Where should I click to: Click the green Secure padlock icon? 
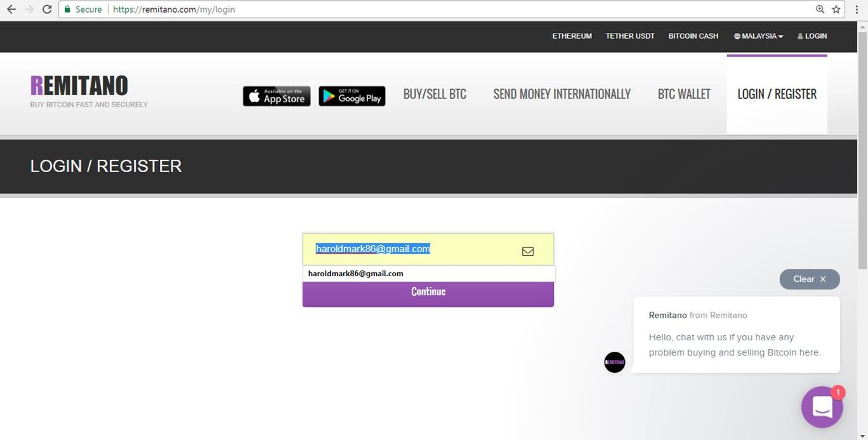67,10
